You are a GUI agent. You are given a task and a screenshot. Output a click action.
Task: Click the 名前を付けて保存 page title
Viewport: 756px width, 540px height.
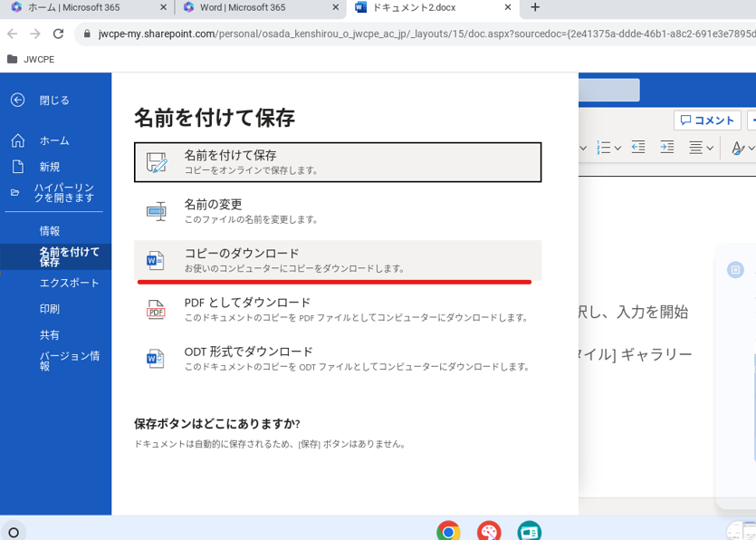click(215, 118)
